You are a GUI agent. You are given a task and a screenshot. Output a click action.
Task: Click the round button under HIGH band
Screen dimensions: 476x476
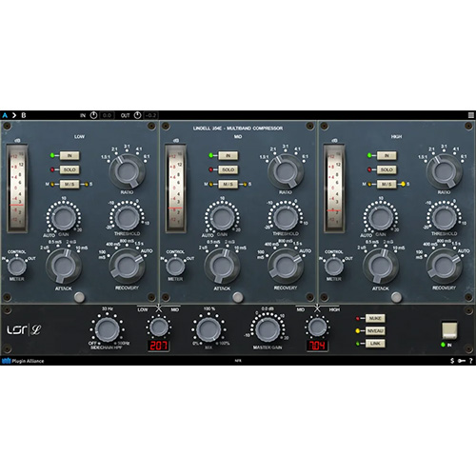click(396, 297)
